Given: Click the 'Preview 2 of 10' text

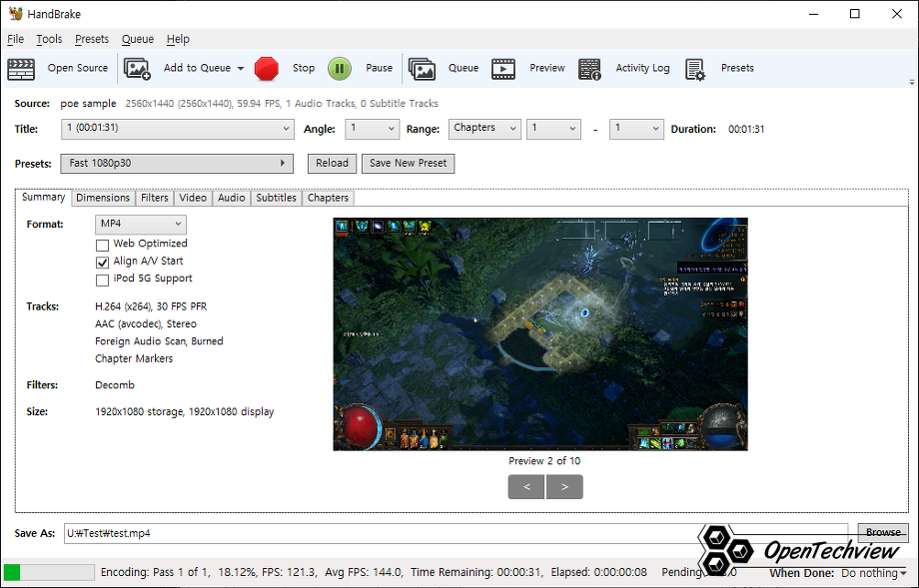Looking at the screenshot, I should (x=544, y=461).
